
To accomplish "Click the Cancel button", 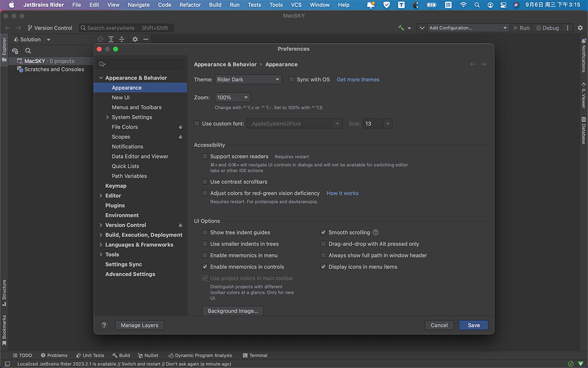I will tap(439, 325).
